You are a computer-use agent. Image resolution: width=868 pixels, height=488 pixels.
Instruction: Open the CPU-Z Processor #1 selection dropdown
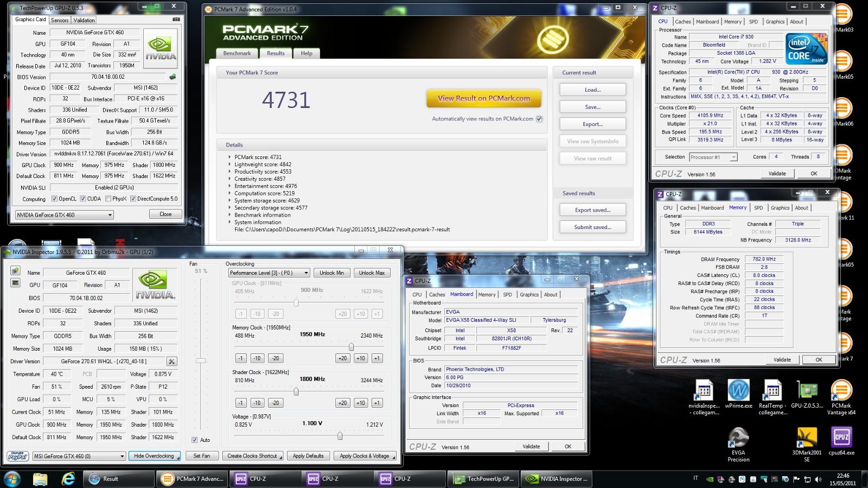713,157
